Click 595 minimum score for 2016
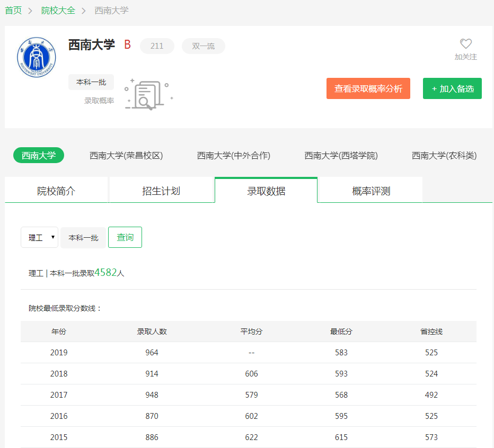Screen dimensions: 494x448 pyautogui.click(x=341, y=416)
